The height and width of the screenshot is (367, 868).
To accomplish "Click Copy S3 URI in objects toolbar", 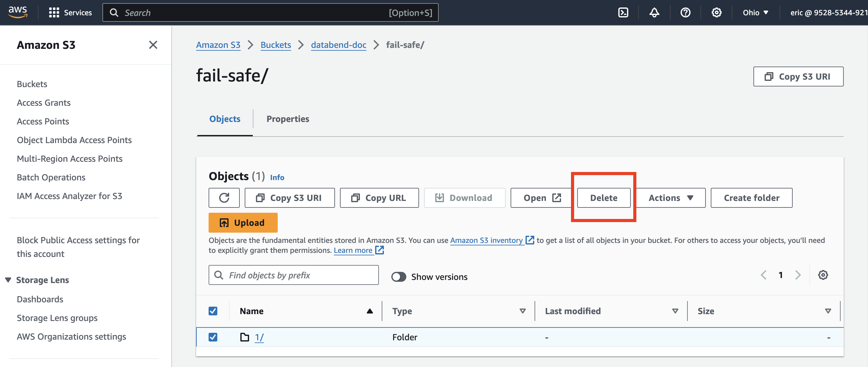I will click(290, 197).
